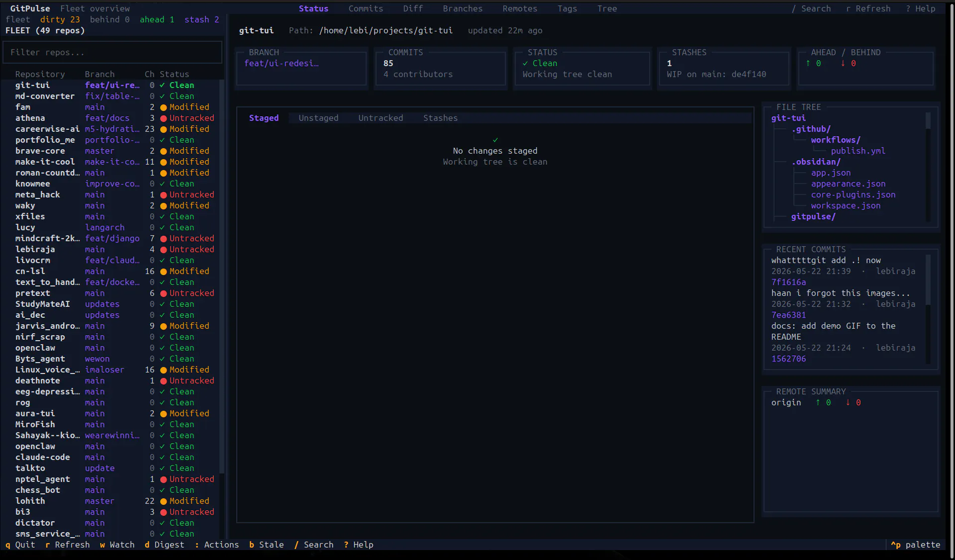Click the red Untracked dot for pretext
The image size is (955, 560).
(x=163, y=293)
